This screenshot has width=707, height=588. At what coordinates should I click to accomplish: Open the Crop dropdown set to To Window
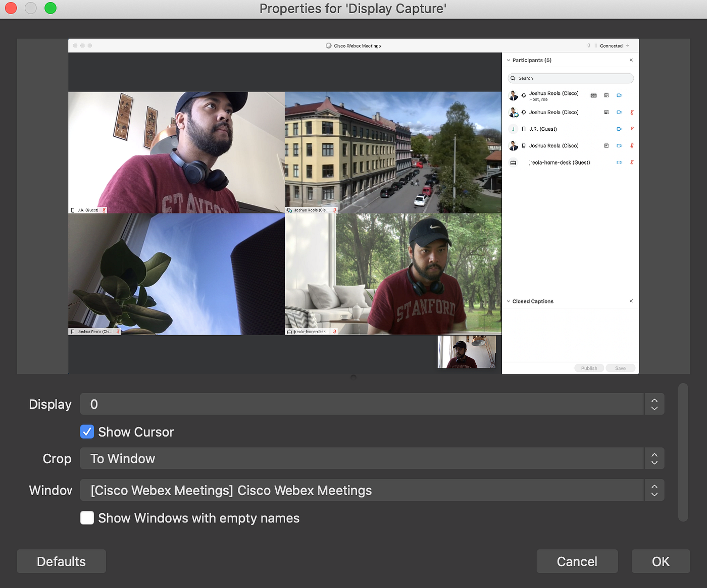coord(372,459)
